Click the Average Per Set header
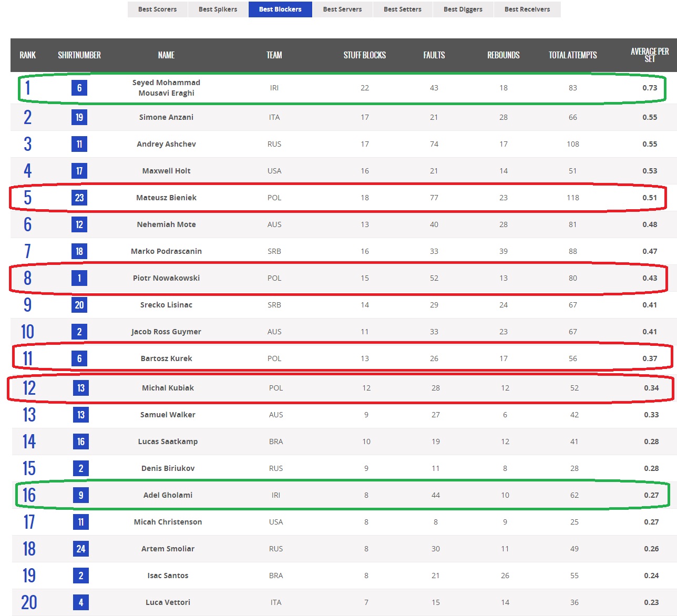The height and width of the screenshot is (616, 677). pos(650,55)
